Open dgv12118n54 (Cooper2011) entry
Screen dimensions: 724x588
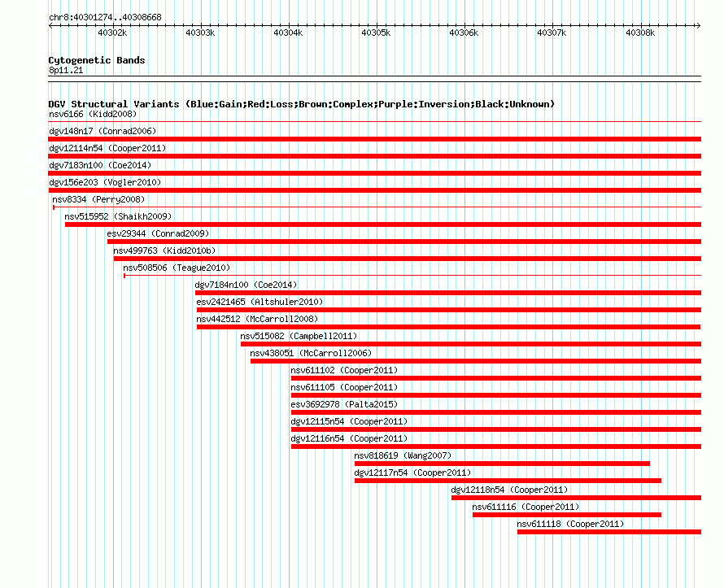tap(510, 490)
